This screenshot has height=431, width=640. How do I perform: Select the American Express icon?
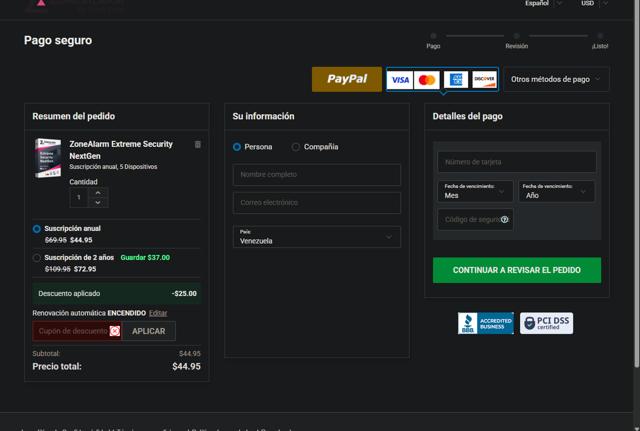456,80
